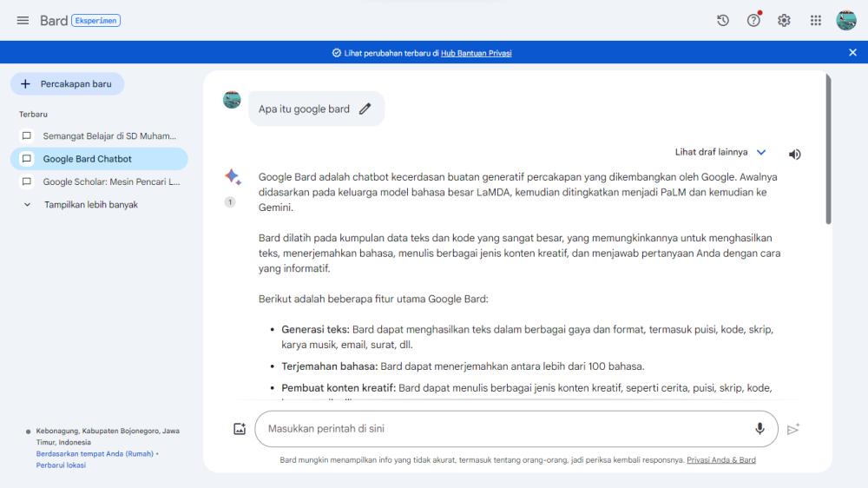
Task: Click Perbarui lokasi link
Action: click(61, 465)
